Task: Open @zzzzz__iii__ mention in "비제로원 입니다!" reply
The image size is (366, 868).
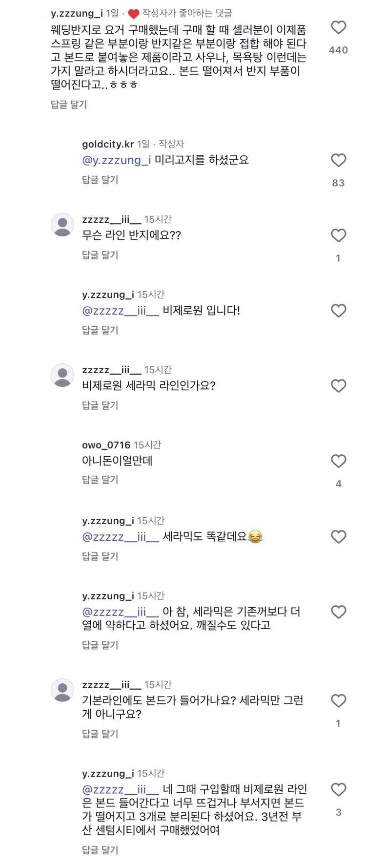Action: (121, 311)
